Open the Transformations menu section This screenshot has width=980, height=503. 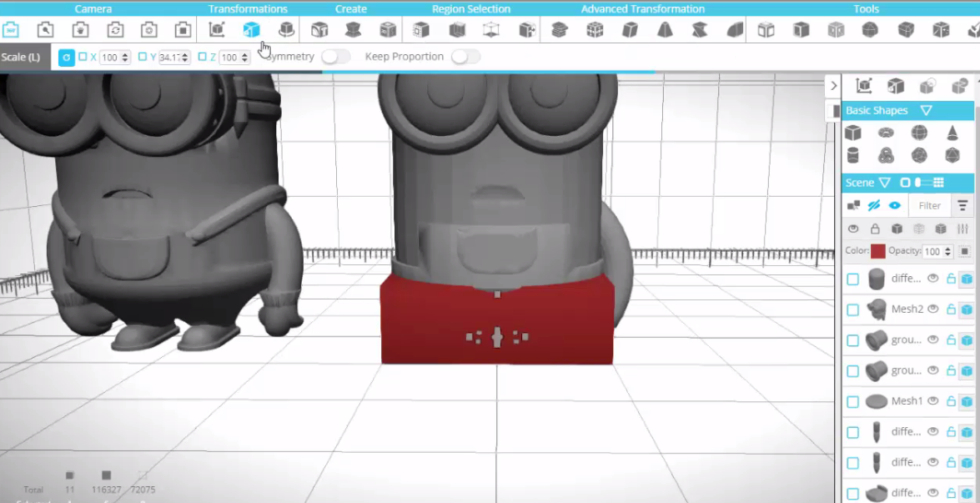click(248, 8)
